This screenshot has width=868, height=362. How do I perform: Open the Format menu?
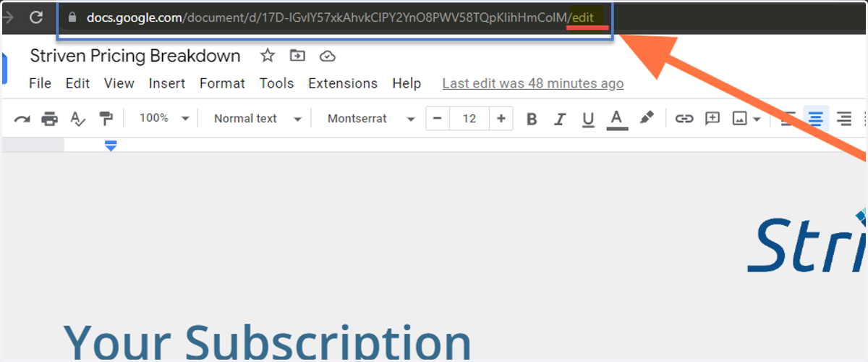[x=222, y=83]
